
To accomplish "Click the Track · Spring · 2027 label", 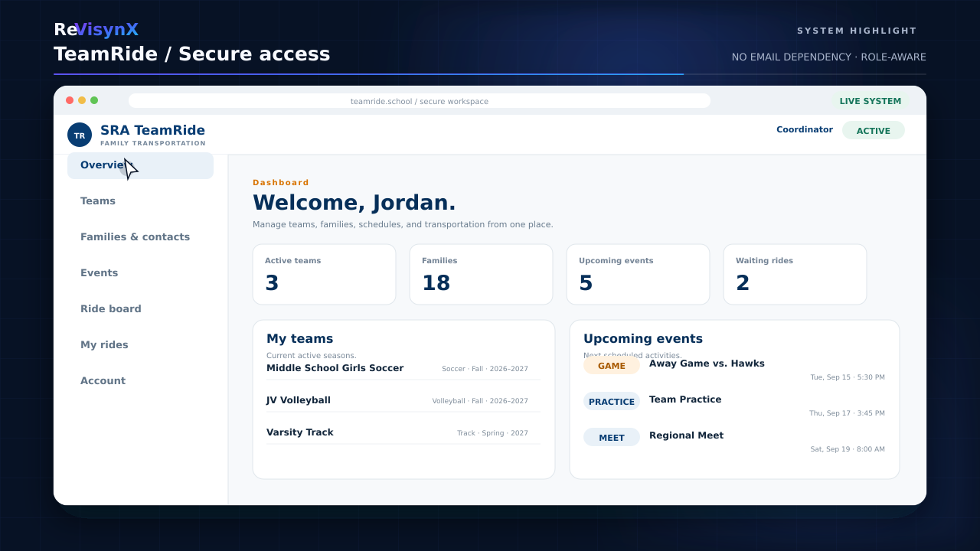I will (x=492, y=433).
